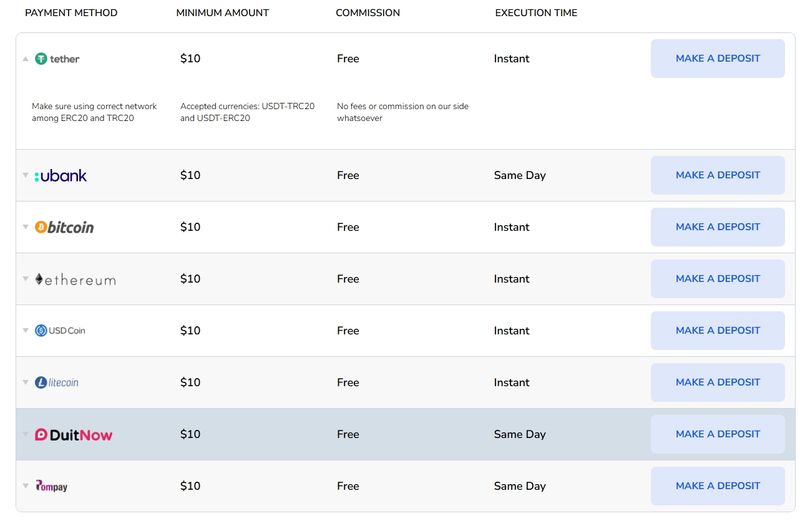
Task: Click the Same Day execution time for Pompay
Action: click(x=520, y=486)
